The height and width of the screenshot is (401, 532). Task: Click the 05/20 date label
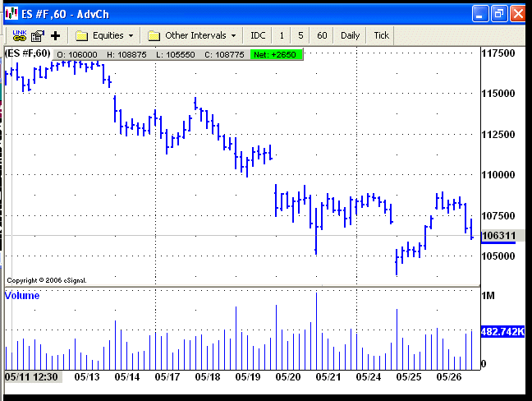288,377
